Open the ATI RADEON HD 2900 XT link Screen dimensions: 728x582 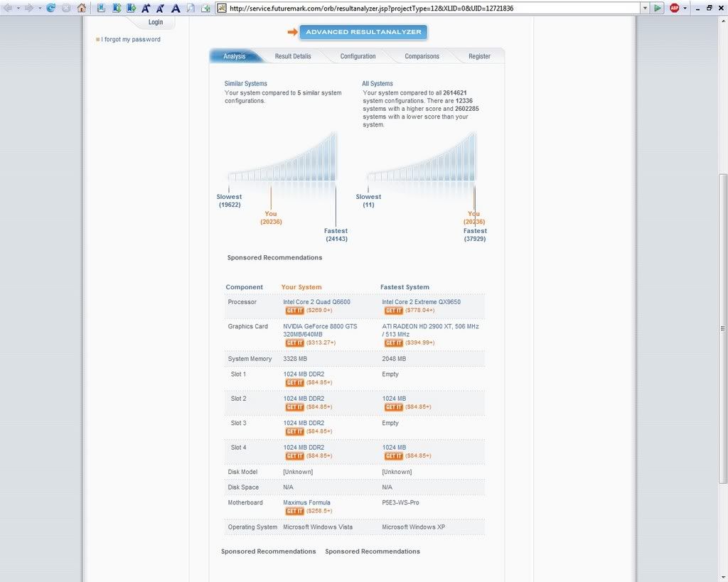pyautogui.click(x=430, y=330)
